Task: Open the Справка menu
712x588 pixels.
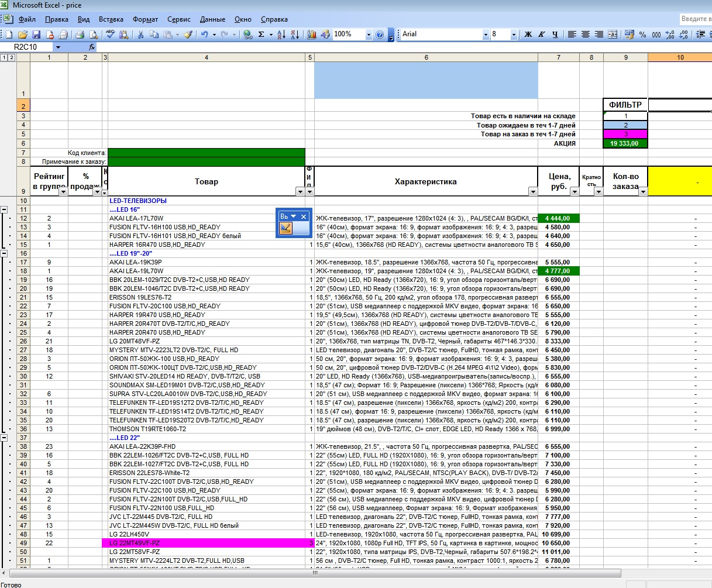Action: [274, 19]
